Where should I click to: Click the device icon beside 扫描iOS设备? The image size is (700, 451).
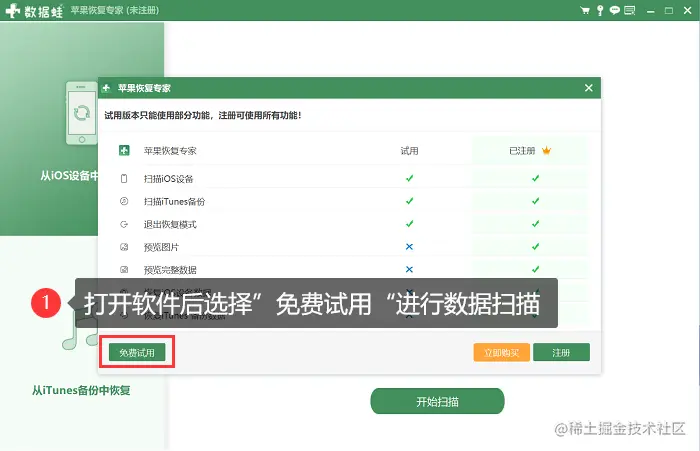[x=124, y=179]
